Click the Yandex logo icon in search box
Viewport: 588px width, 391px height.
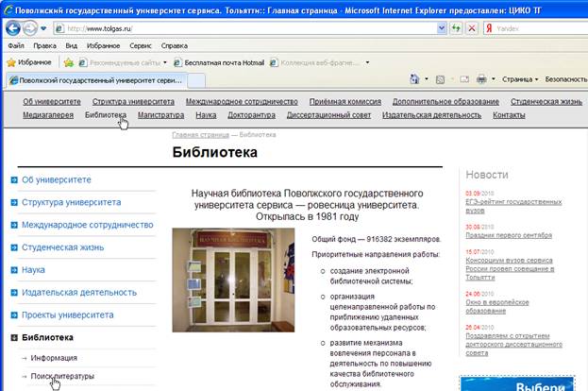click(489, 28)
